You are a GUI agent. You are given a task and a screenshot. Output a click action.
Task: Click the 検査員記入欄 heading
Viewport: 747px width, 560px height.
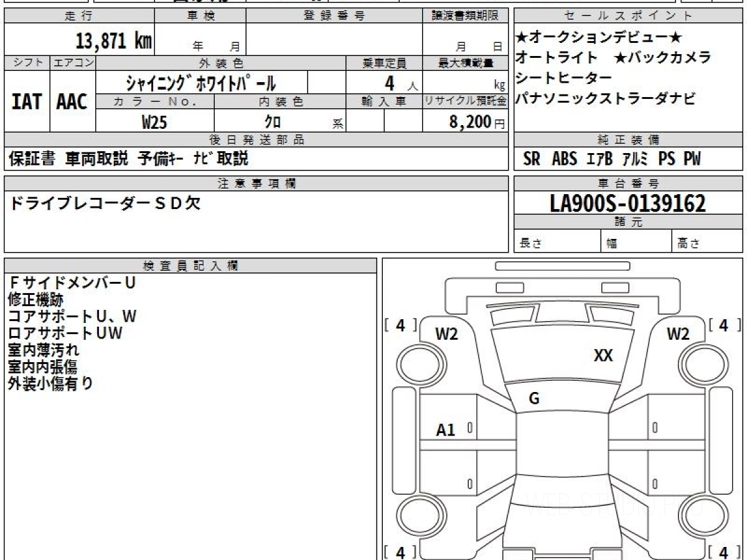pos(190,266)
